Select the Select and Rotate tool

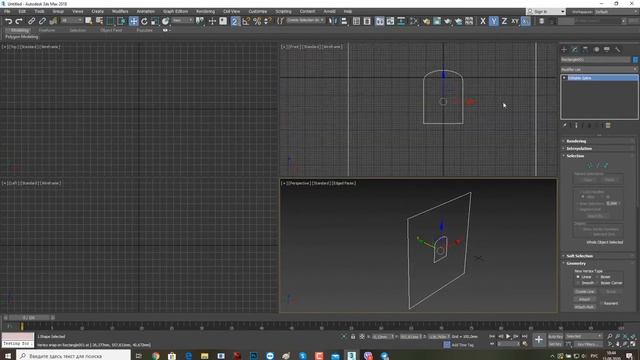[144, 21]
